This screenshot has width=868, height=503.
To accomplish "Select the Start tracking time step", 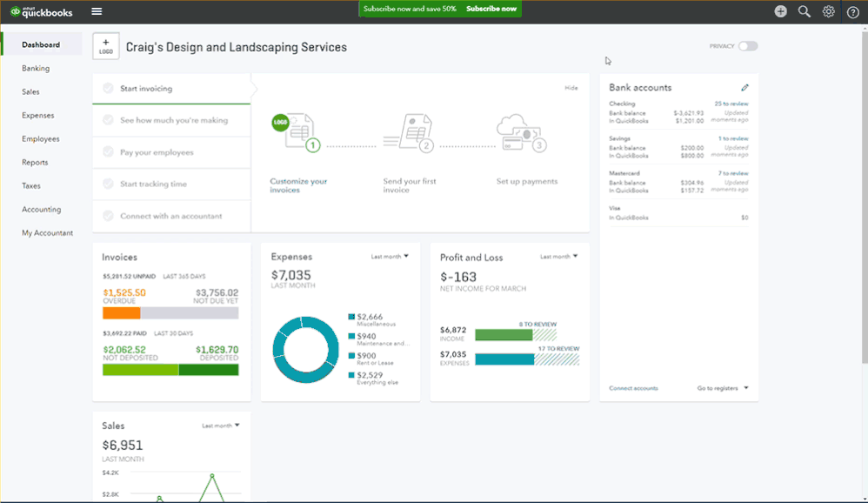I will [171, 184].
